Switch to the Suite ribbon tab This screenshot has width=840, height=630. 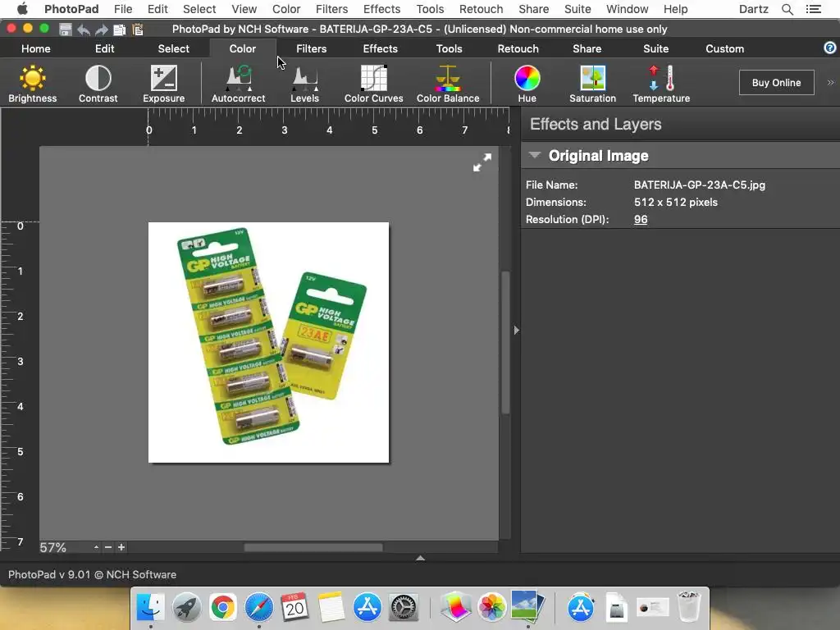point(655,48)
